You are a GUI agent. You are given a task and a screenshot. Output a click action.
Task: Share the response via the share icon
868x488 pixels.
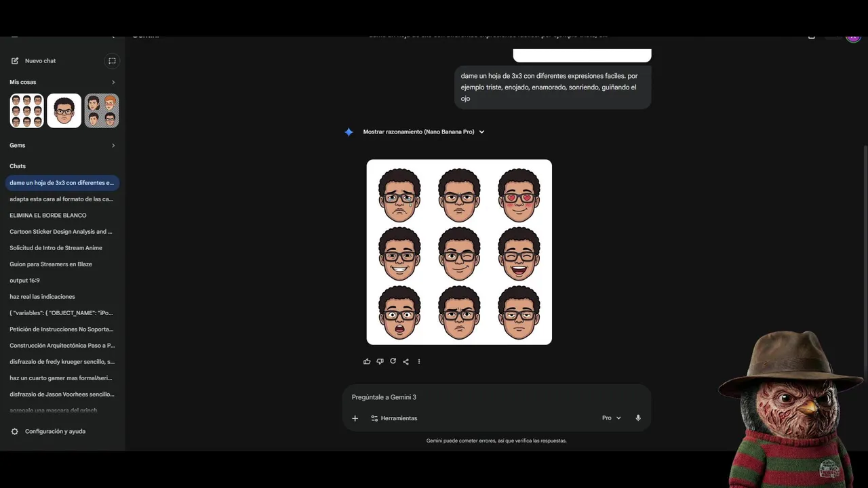click(406, 361)
